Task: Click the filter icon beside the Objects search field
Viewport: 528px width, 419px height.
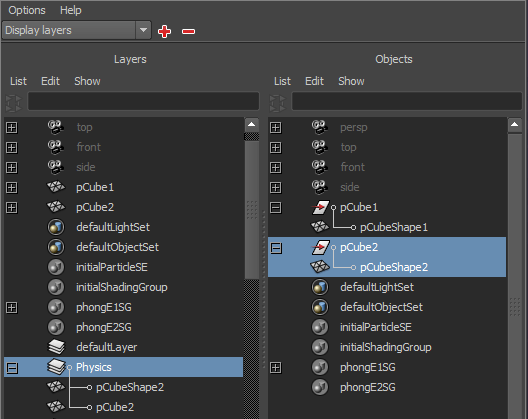Action: (277, 102)
